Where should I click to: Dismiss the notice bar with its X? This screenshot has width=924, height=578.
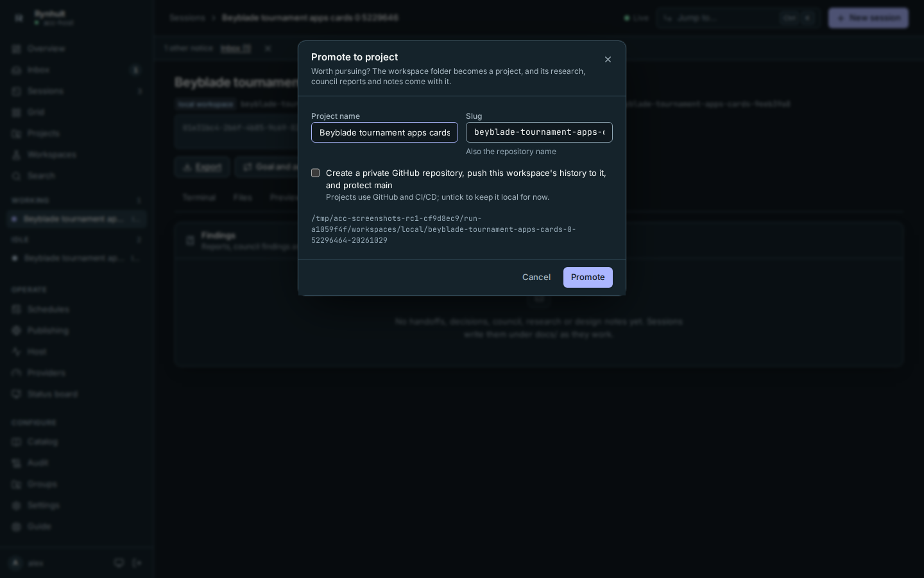268,48
